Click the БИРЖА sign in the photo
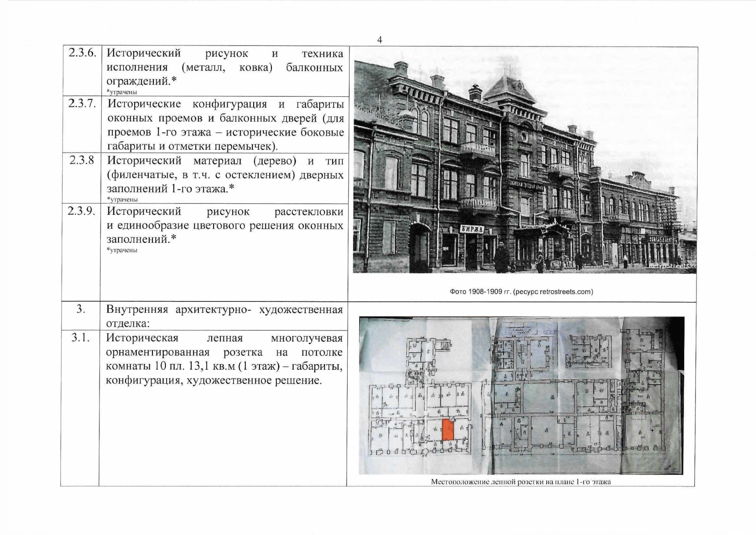The width and height of the screenshot is (756, 535). pos(472,229)
